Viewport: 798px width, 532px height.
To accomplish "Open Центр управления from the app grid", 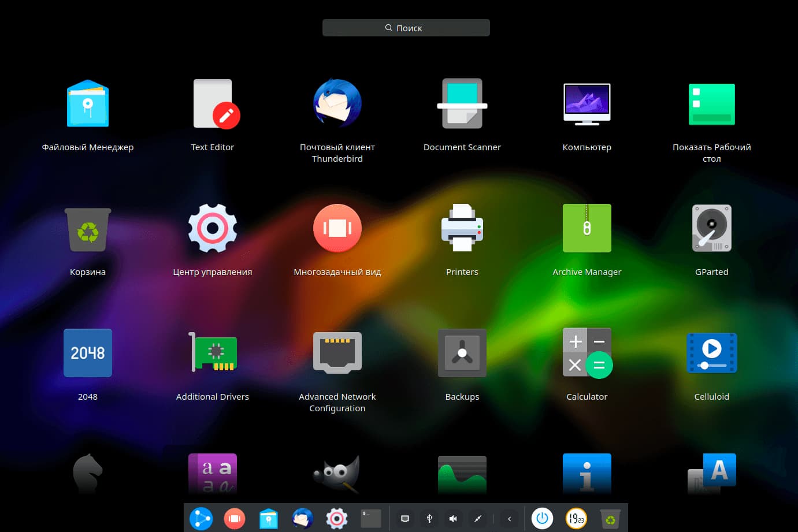I will point(213,228).
